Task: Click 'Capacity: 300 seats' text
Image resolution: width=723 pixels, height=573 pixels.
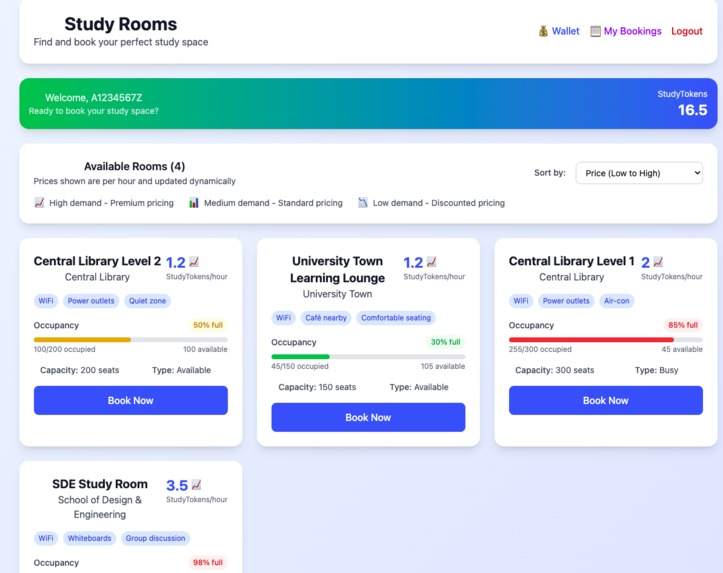Action: pos(554,370)
